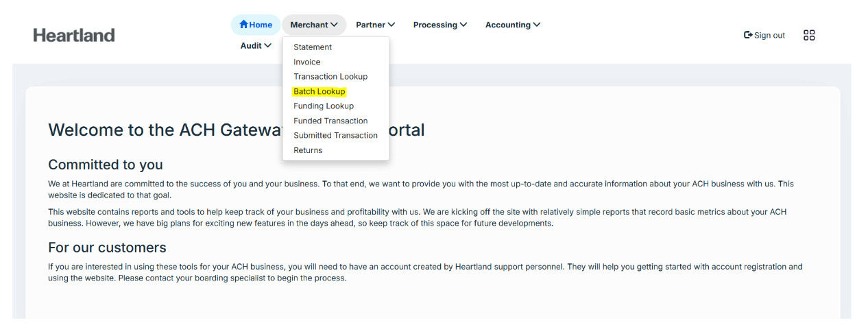The width and height of the screenshot is (868, 336).
Task: Click the Heartland logo
Action: pyautogui.click(x=74, y=35)
